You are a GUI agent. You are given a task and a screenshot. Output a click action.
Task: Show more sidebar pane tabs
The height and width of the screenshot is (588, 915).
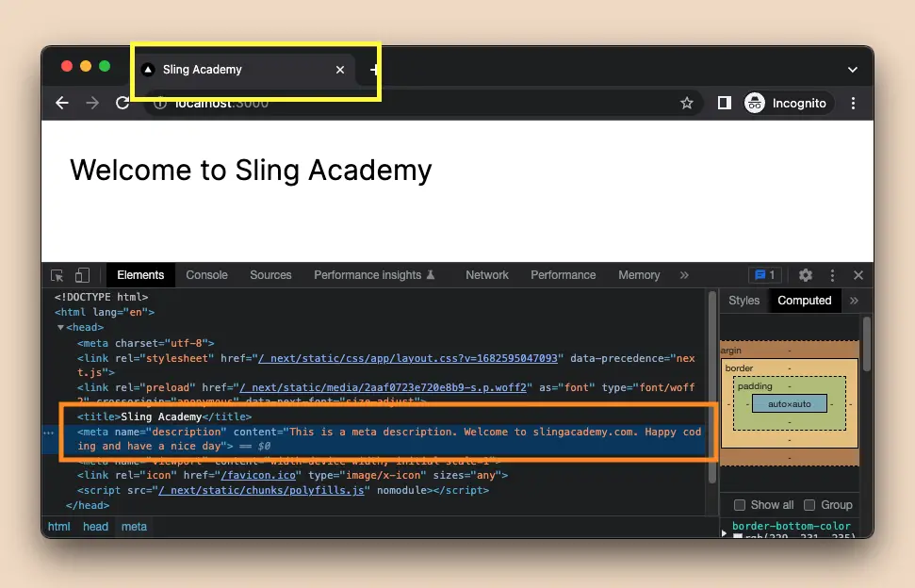pyautogui.click(x=855, y=301)
